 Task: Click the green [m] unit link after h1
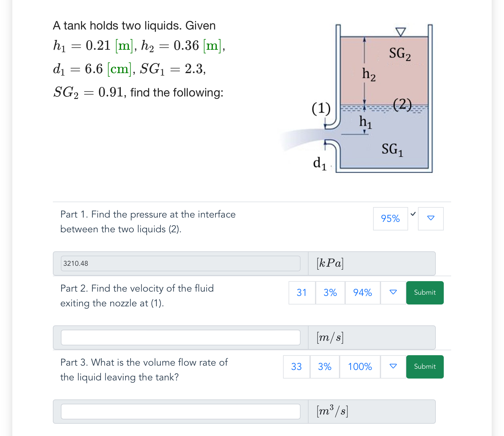[124, 46]
